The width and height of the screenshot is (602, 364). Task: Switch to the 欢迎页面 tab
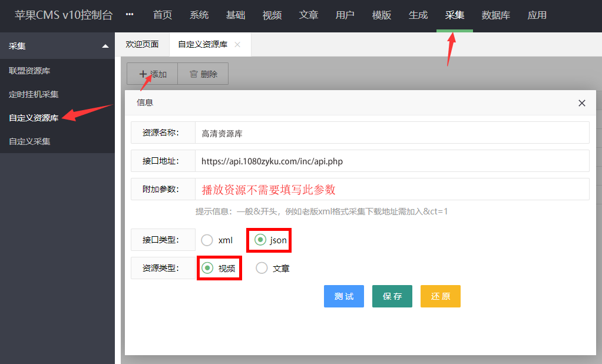142,45
